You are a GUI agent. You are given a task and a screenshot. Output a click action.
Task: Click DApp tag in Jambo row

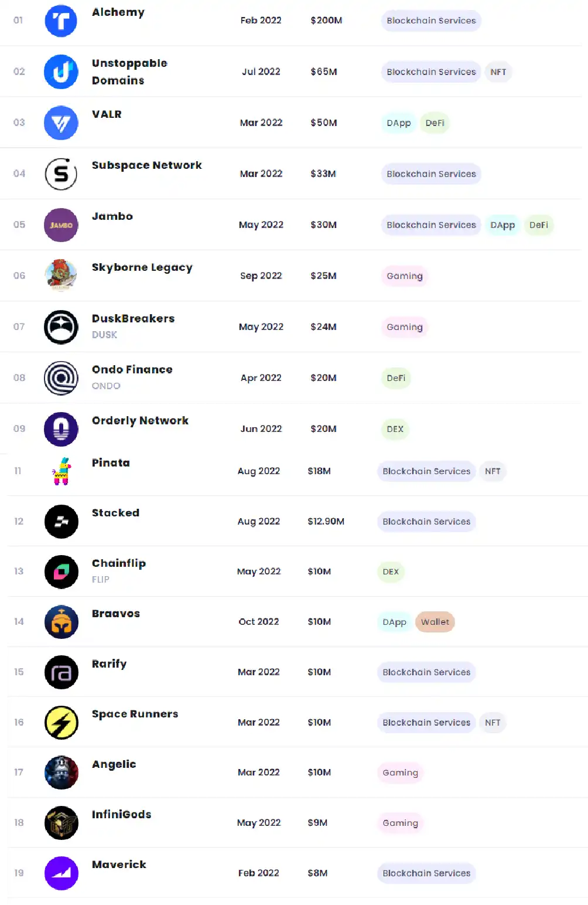pyautogui.click(x=502, y=224)
